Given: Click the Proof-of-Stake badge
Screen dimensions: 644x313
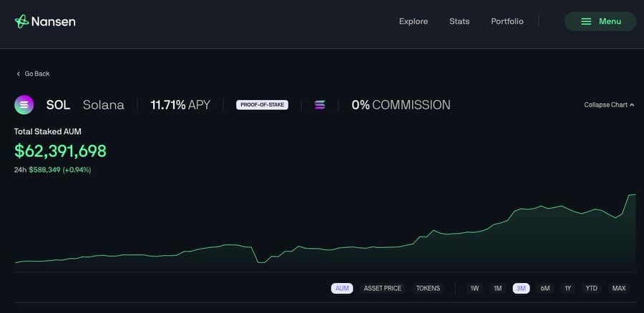Looking at the screenshot, I should pyautogui.click(x=262, y=105).
